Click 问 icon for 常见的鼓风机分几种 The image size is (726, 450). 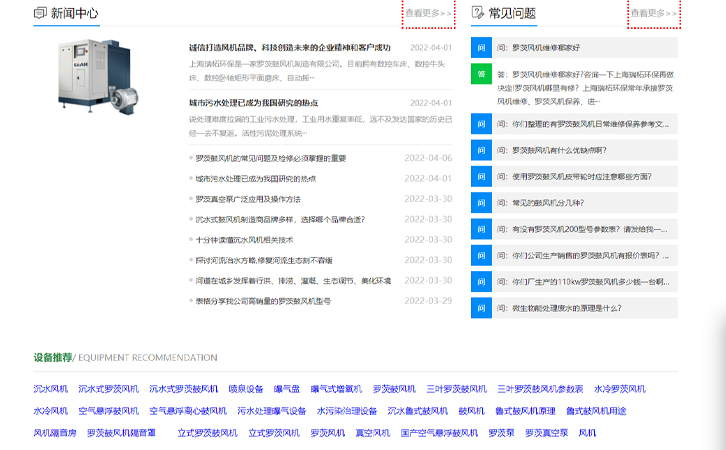(481, 203)
